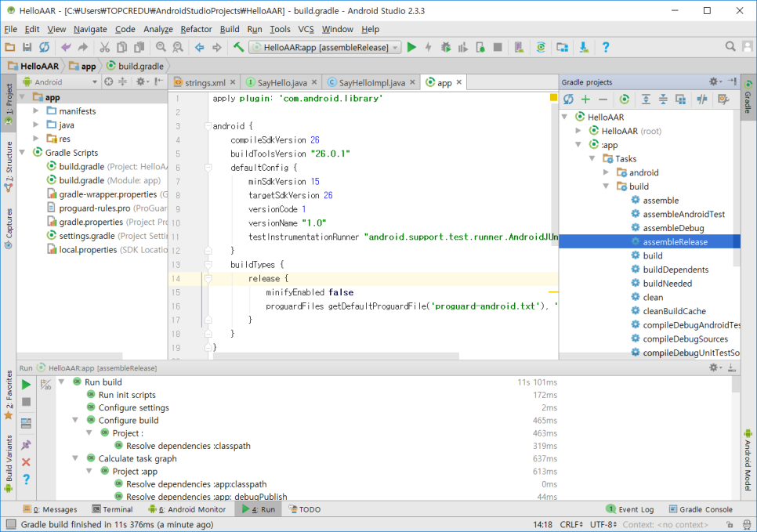Toggle Gradle tool window on right edge
Viewport: 757px width, 532px height.
pyautogui.click(x=748, y=96)
